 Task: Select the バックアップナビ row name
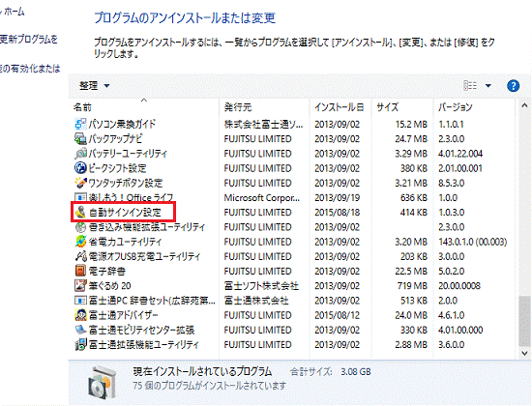116,139
